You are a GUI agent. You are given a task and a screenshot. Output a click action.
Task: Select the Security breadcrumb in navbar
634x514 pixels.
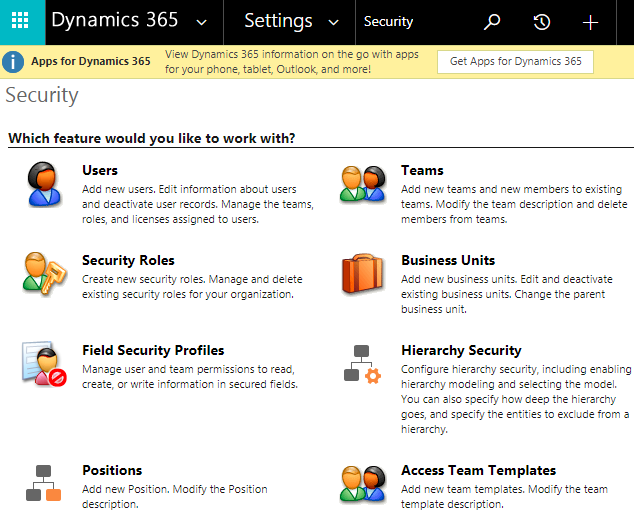388,21
